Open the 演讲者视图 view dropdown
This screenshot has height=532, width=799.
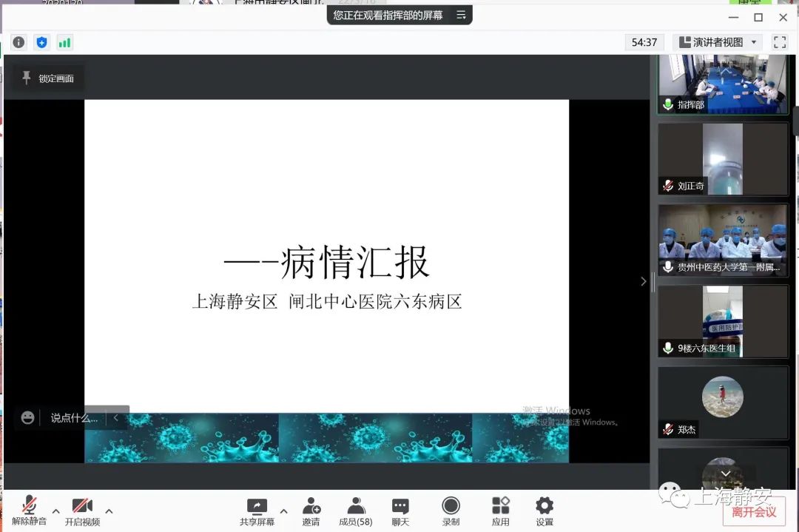[x=718, y=42]
